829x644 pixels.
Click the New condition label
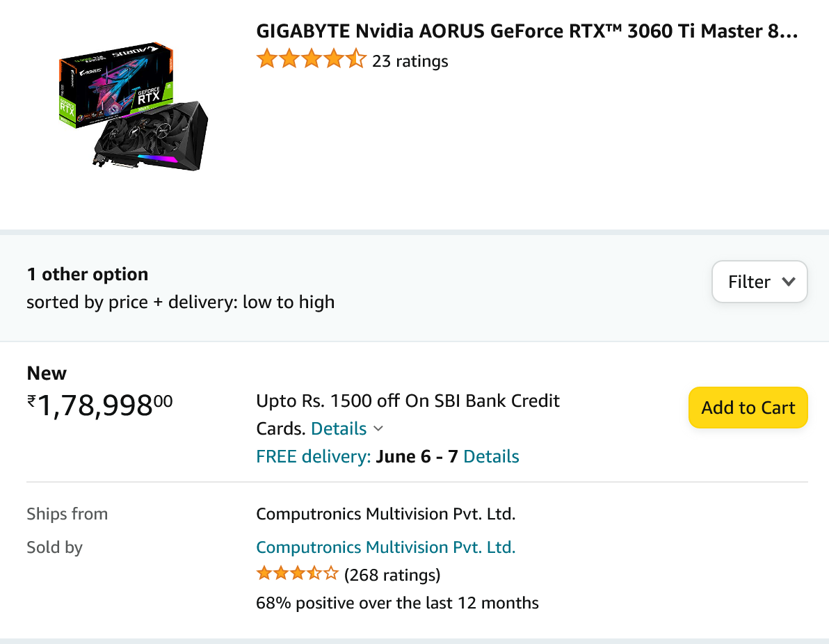point(47,373)
